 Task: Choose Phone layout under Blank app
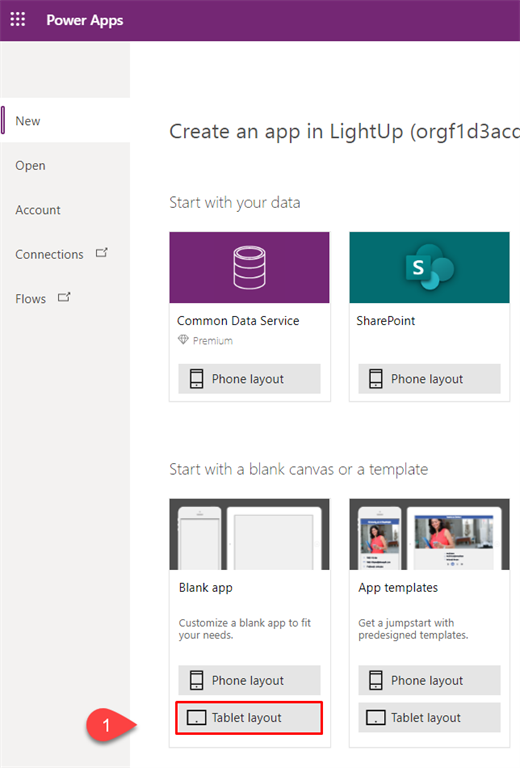(x=249, y=680)
